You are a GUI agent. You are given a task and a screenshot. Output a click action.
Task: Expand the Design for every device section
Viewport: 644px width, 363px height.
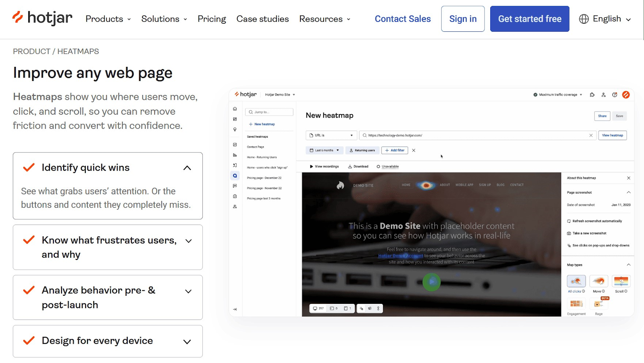pos(187,341)
